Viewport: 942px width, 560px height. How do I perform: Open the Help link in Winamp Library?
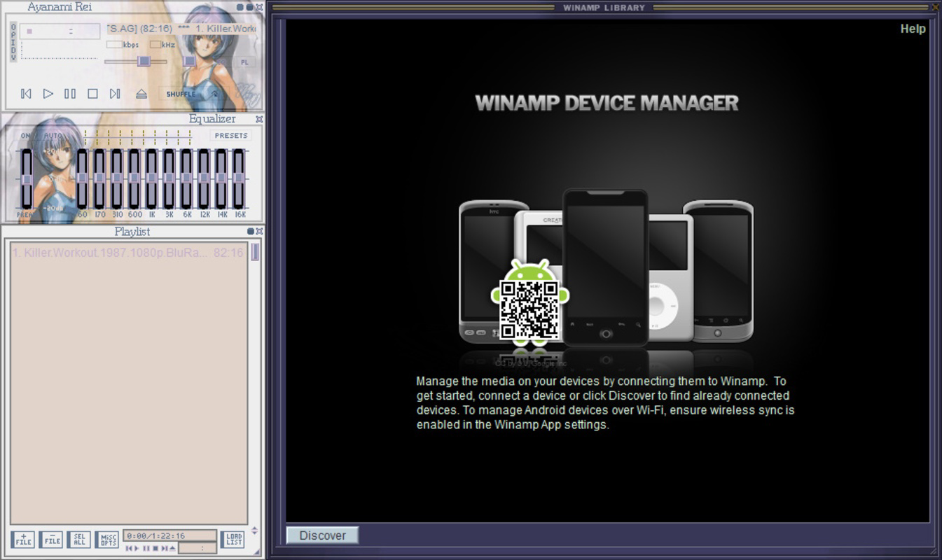913,29
